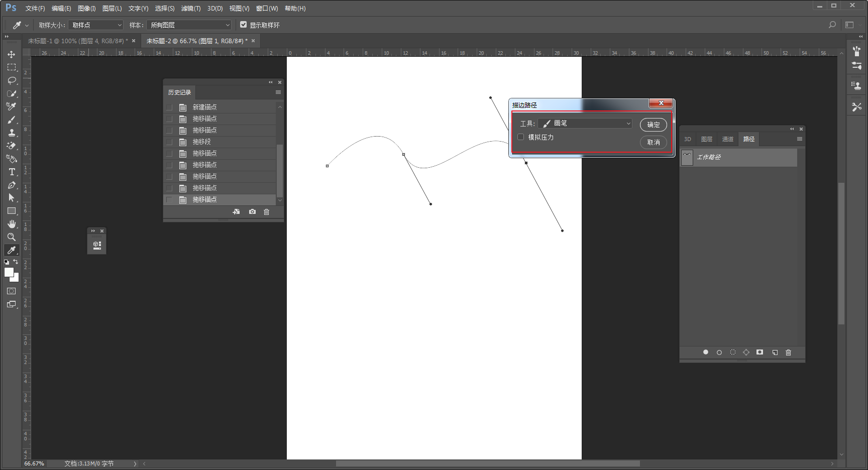Create new document from current history state
Image resolution: width=868 pixels, height=470 pixels.
pyautogui.click(x=236, y=212)
